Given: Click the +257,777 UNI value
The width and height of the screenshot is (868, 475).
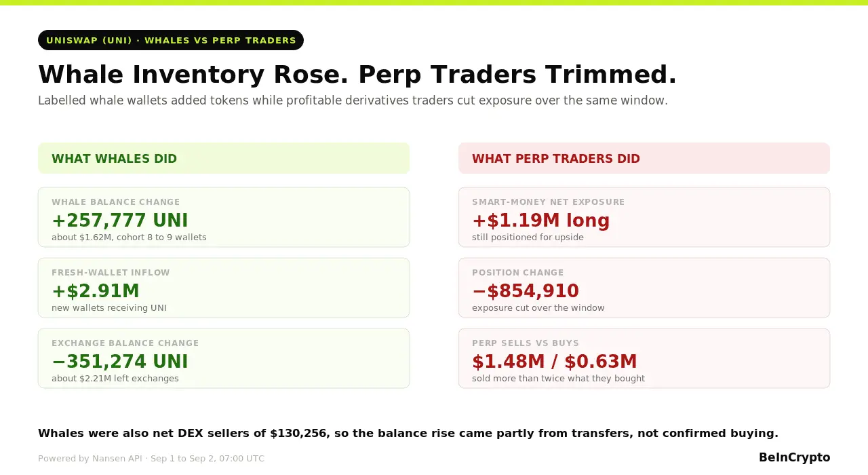Looking at the screenshot, I should (120, 221).
